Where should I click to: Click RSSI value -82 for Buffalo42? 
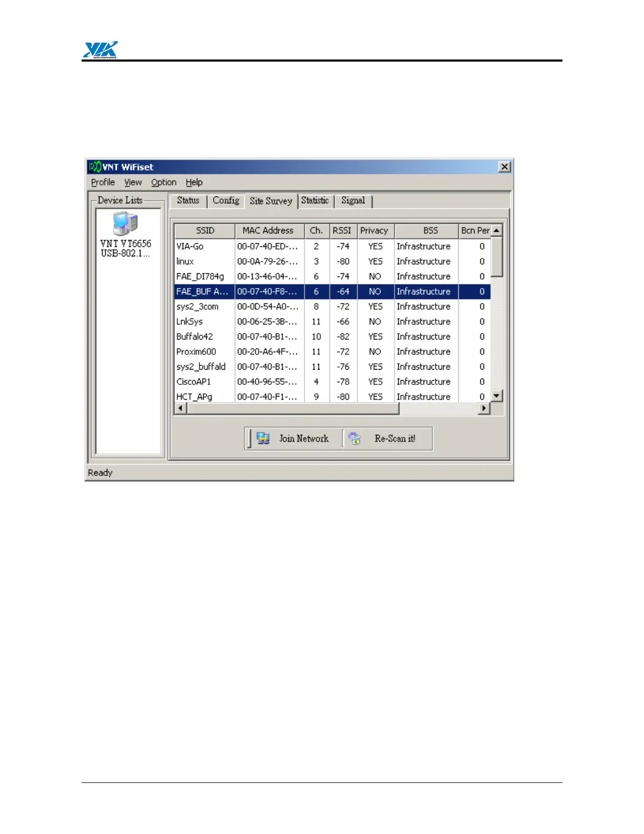click(343, 336)
